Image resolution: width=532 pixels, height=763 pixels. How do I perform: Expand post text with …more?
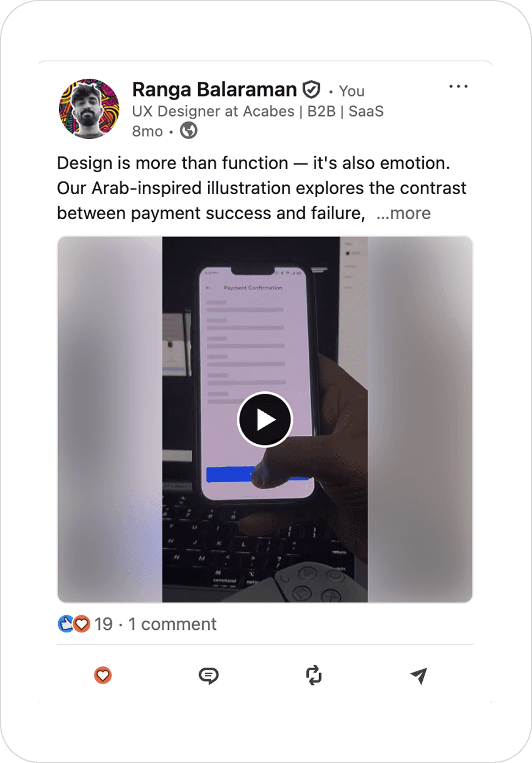click(403, 213)
